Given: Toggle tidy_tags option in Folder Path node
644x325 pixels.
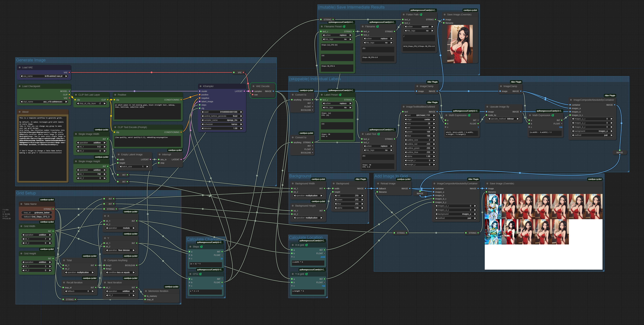Looking at the screenshot, I should click(419, 31).
